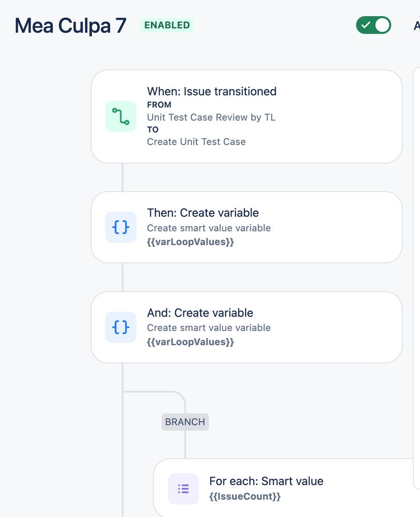This screenshot has height=517, width=420.
Task: Click the connector between Then and And actions
Action: [x=123, y=277]
